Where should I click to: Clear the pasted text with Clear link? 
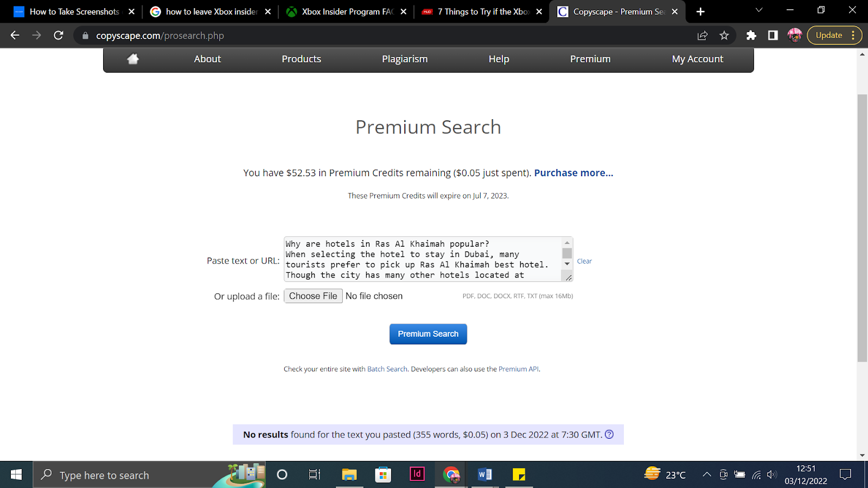(584, 261)
